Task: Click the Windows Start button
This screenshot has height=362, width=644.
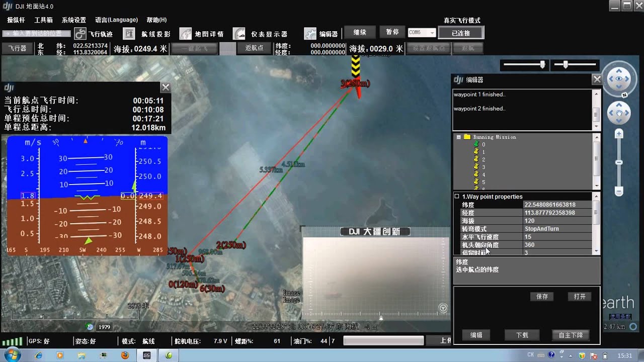Action: click(12, 355)
